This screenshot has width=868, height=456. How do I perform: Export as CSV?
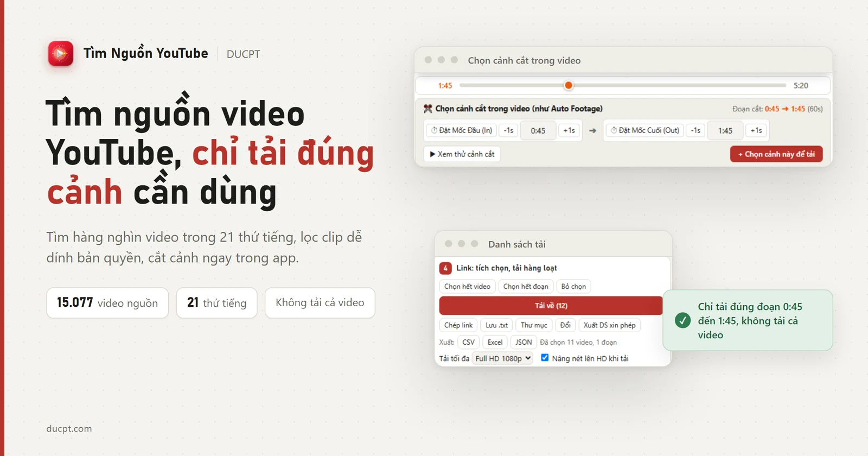468,342
